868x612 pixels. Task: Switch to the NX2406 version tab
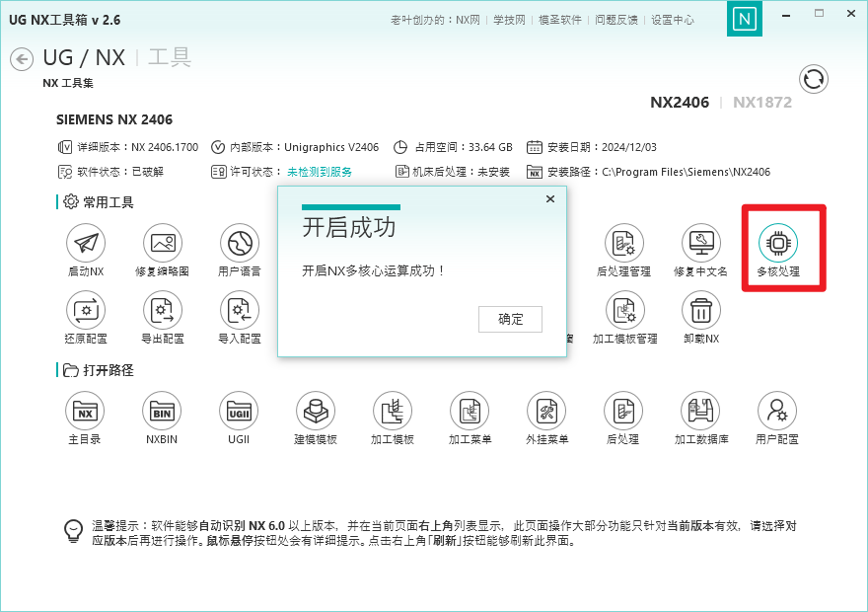[x=680, y=103]
